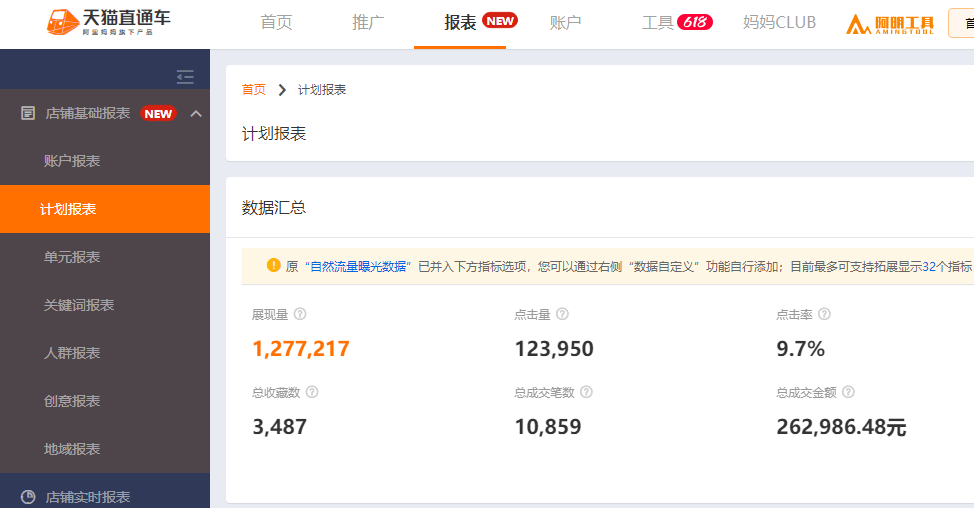This screenshot has height=508, width=974.
Task: Click the 计划报表 page title
Action: coord(274,134)
